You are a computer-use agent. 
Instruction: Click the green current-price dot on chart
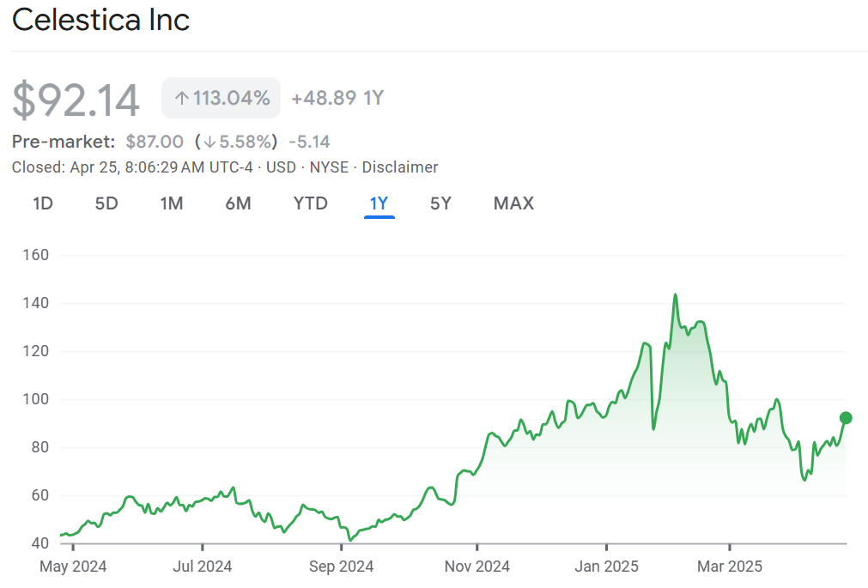coord(846,418)
